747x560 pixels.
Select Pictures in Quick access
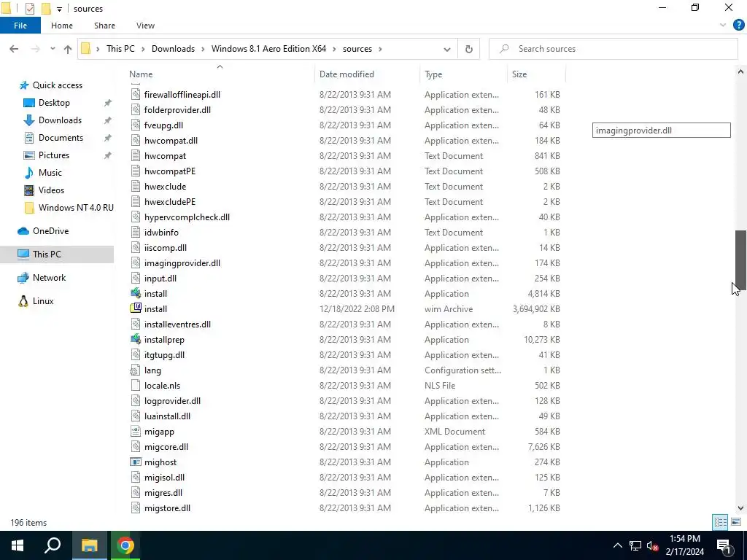tap(53, 155)
